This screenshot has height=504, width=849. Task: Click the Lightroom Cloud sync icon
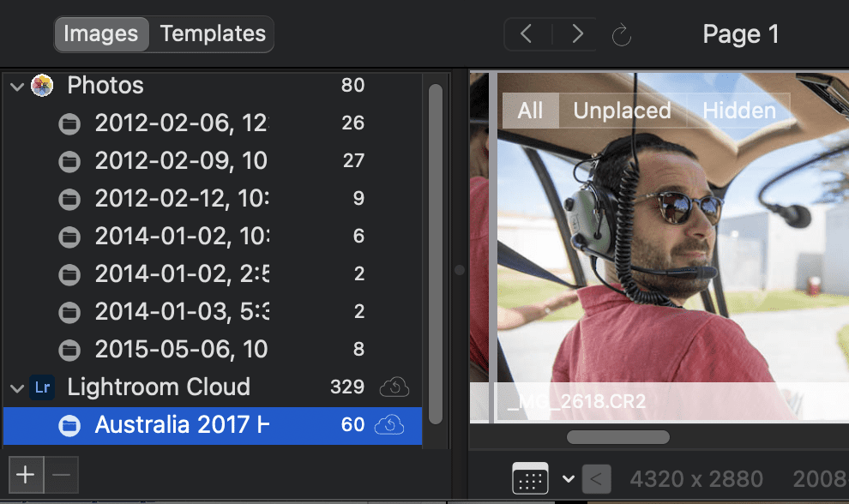(394, 387)
